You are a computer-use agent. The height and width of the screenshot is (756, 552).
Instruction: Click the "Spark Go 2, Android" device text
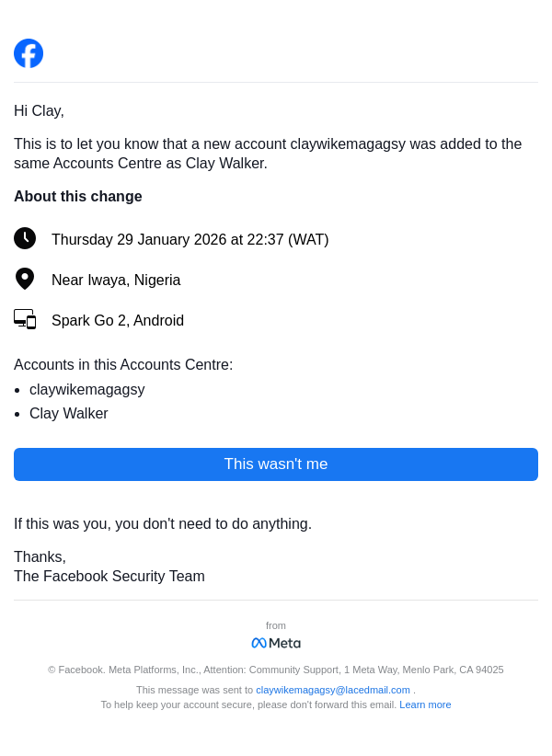pyautogui.click(x=118, y=321)
